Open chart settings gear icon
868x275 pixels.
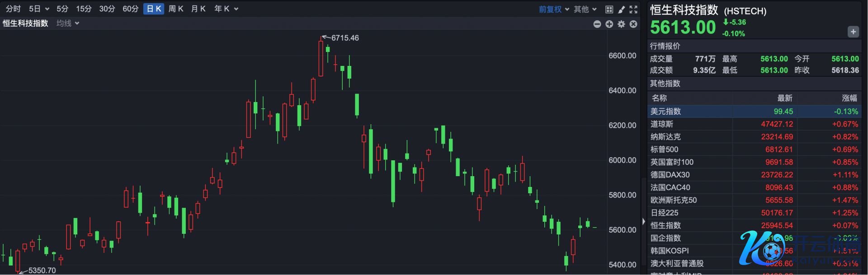pos(622,24)
